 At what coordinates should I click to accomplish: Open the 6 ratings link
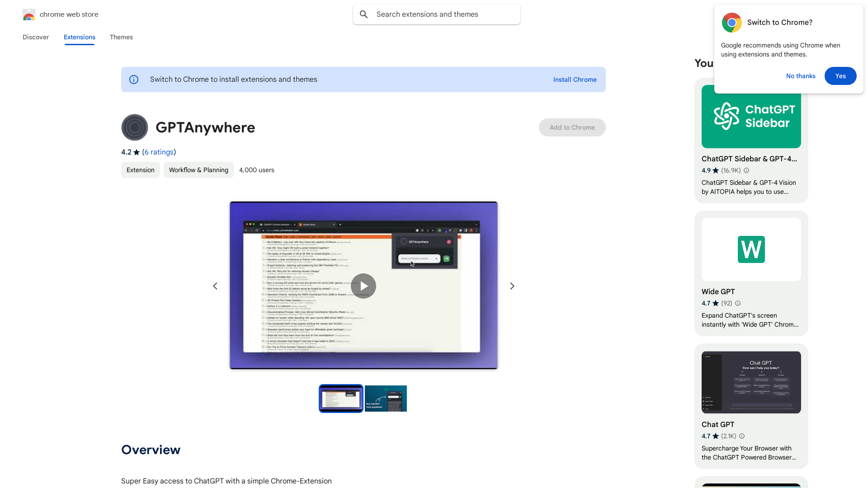(x=159, y=152)
